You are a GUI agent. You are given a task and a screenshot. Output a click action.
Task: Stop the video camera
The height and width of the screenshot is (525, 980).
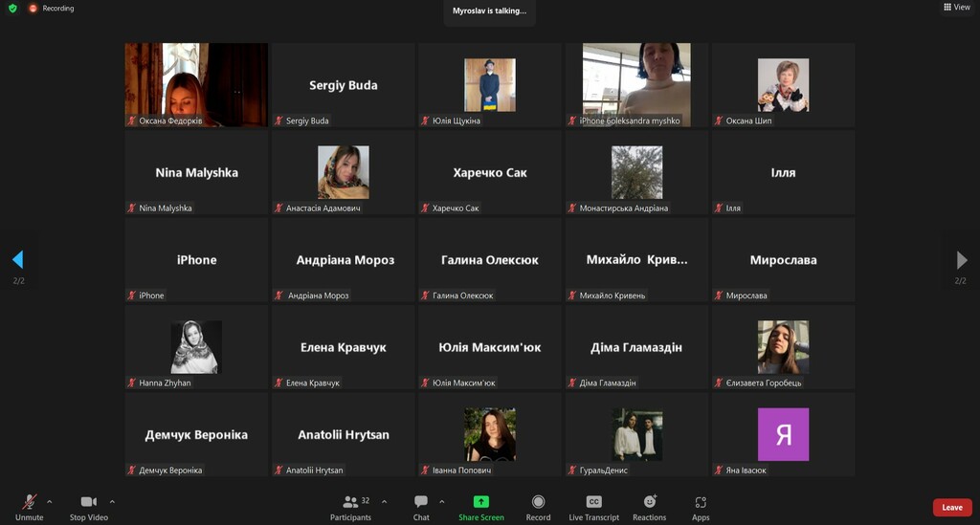point(89,507)
